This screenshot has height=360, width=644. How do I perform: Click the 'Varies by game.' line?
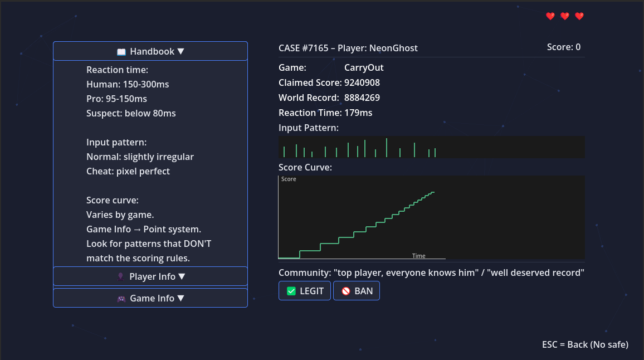120,215
